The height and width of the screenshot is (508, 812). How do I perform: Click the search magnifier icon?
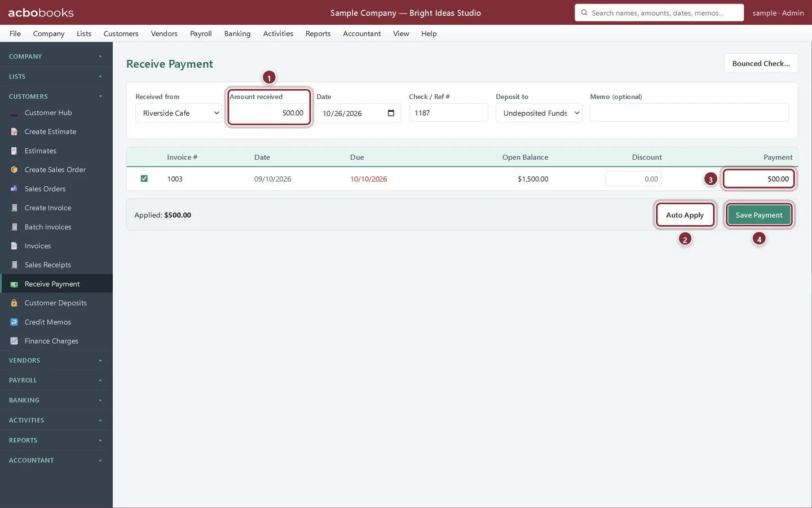(584, 12)
